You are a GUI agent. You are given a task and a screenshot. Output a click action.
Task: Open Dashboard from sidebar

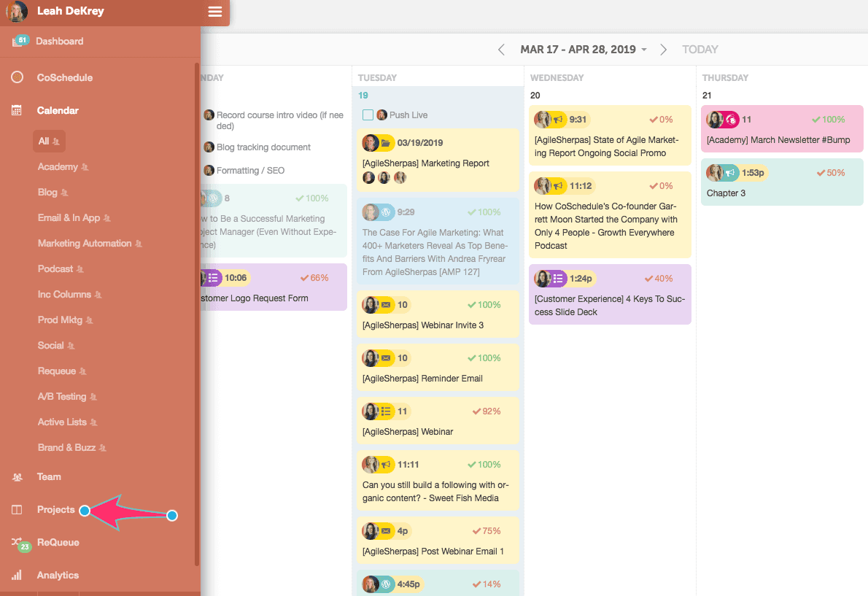[60, 41]
